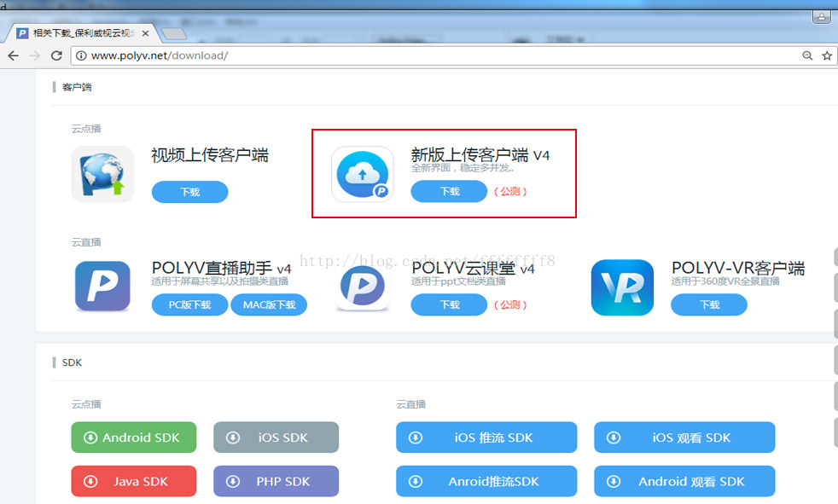Click the POLYV云课堂 v4 title
838x504 pixels.
coord(473,268)
